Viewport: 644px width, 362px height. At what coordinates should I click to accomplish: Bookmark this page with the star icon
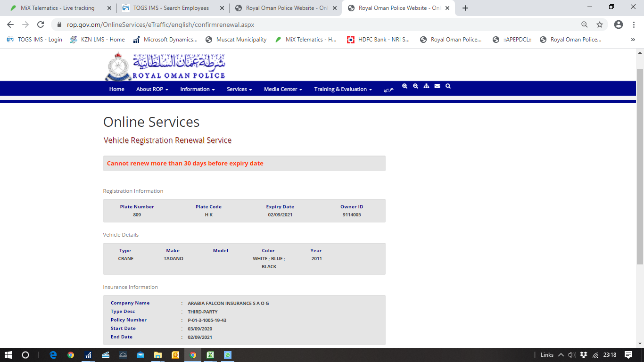click(600, 25)
